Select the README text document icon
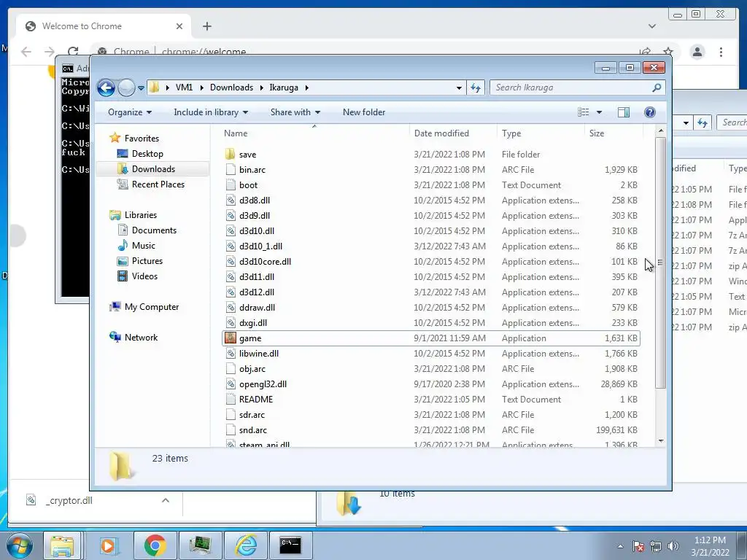 tap(231, 400)
